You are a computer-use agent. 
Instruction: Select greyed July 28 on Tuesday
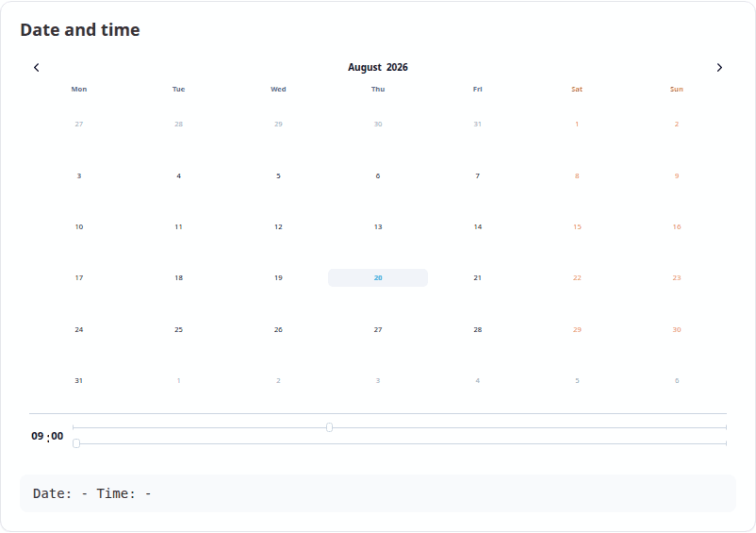pos(179,124)
